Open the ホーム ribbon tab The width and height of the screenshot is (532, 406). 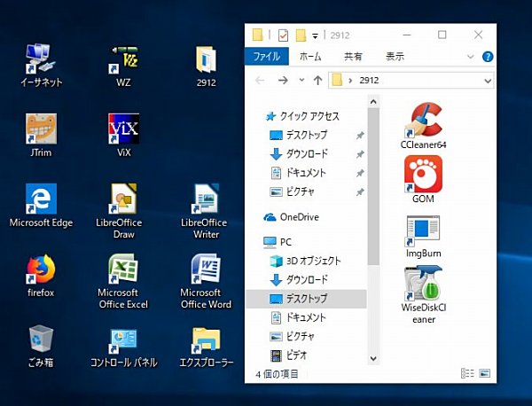tap(310, 57)
